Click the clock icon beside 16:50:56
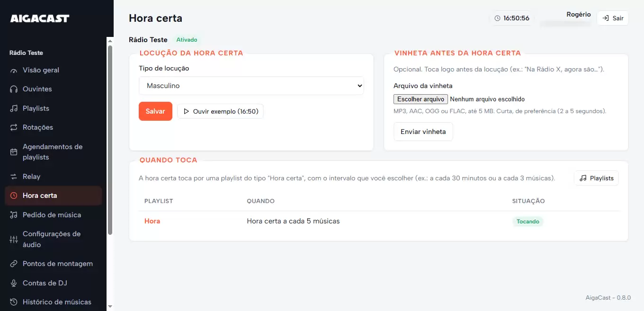Viewport: 644px width, 311px height. click(497, 18)
